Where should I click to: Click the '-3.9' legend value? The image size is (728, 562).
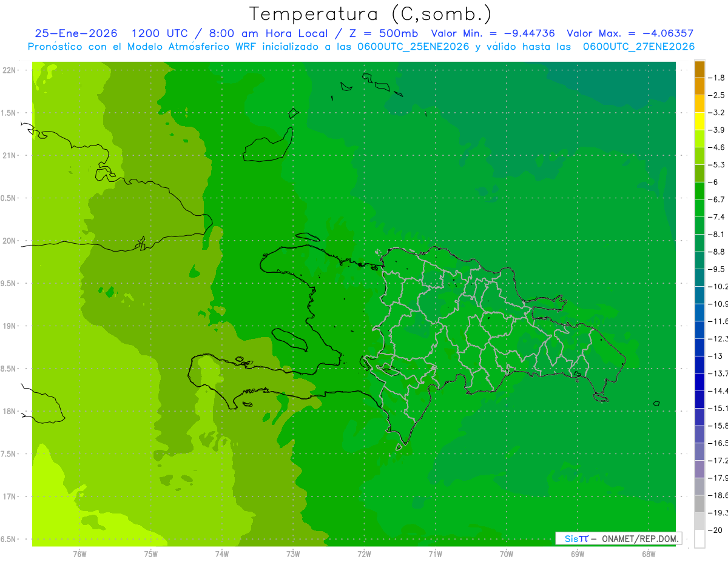coord(716,130)
